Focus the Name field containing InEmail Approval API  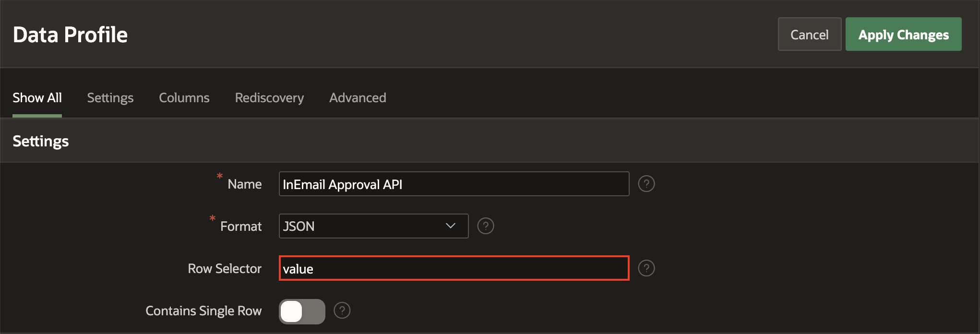[x=454, y=184]
